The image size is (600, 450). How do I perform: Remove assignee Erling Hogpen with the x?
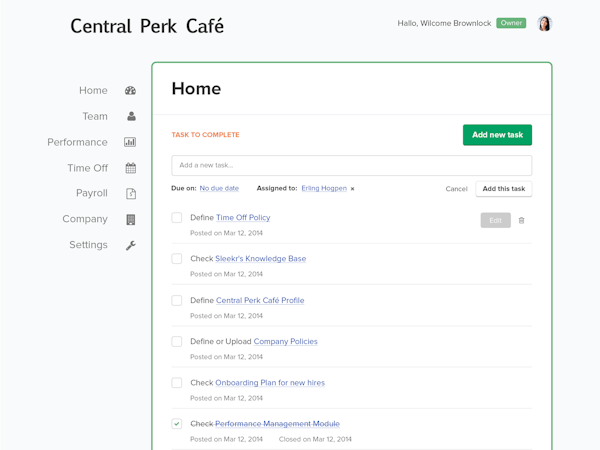coord(353,189)
